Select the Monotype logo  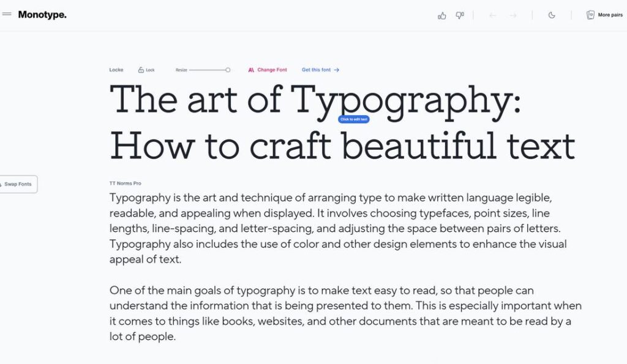[43, 14]
